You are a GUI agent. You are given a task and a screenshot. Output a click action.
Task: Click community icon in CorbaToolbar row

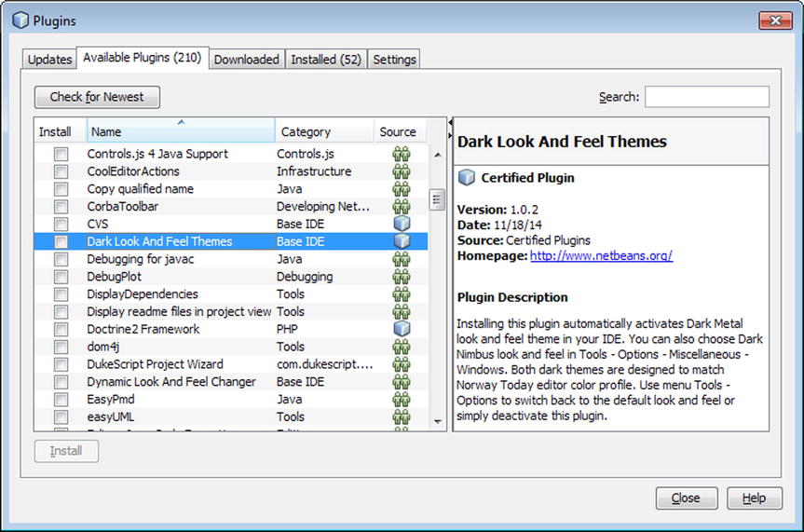[x=402, y=206]
